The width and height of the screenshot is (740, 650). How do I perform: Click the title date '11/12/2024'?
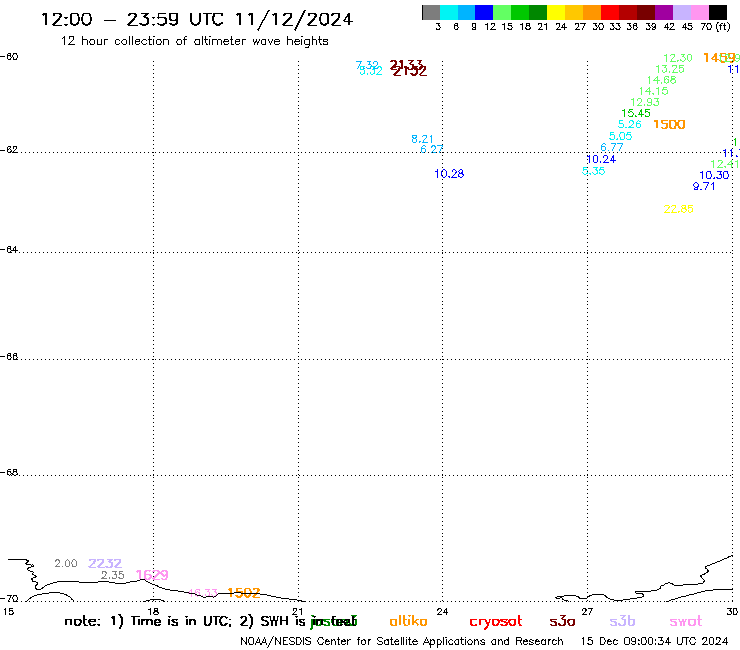(x=294, y=20)
